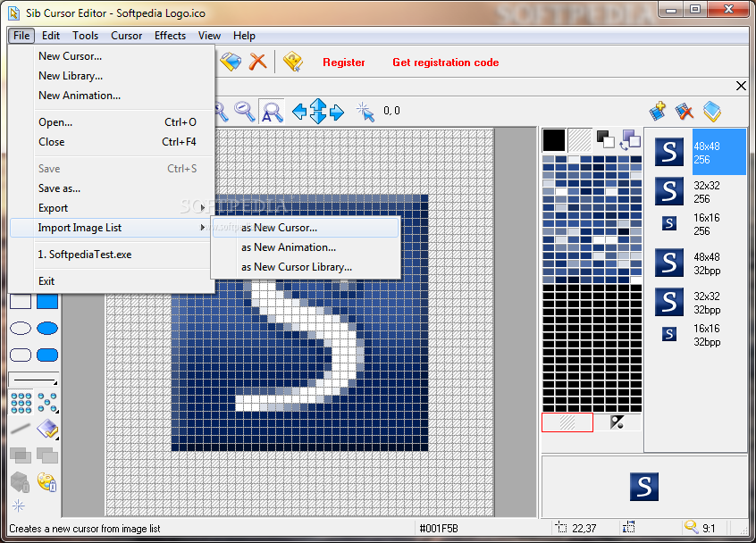
Task: Choose New Cursor... from File menu
Action: click(x=112, y=56)
